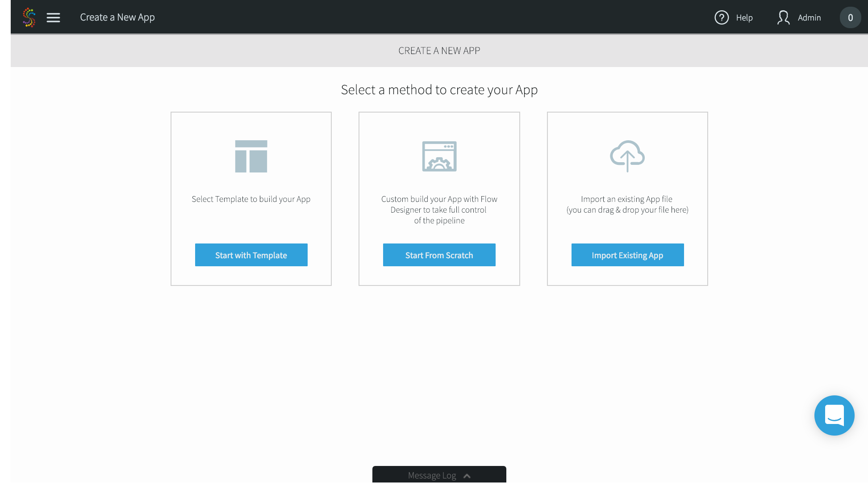This screenshot has width=868, height=495.
Task: Click the 'CREATE A NEW APP' banner text
Action: [439, 51]
